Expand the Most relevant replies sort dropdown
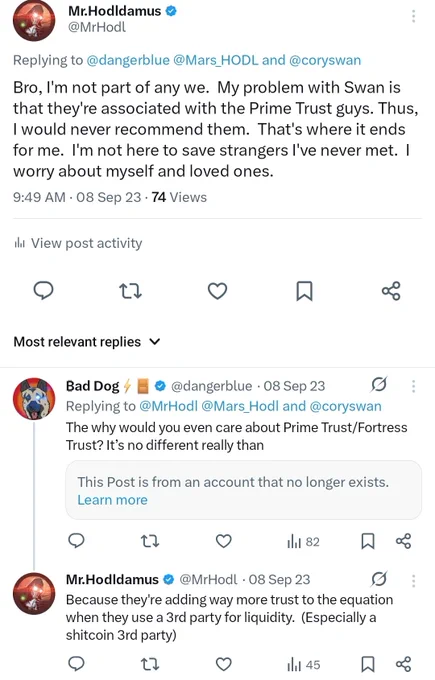Viewport: 435px width, 680px height. [87, 342]
